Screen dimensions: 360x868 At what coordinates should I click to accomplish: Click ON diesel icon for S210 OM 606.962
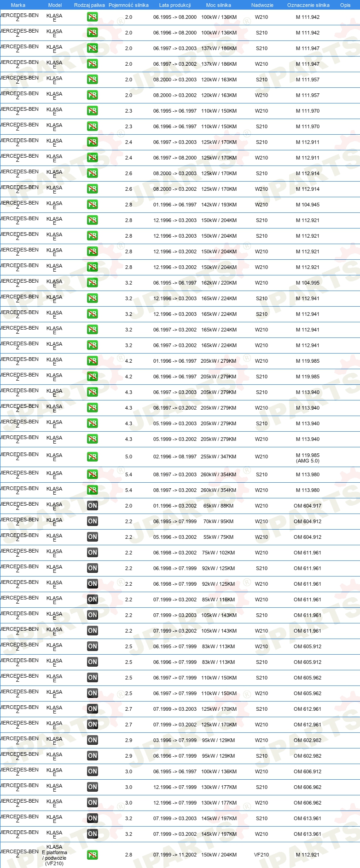(93, 787)
